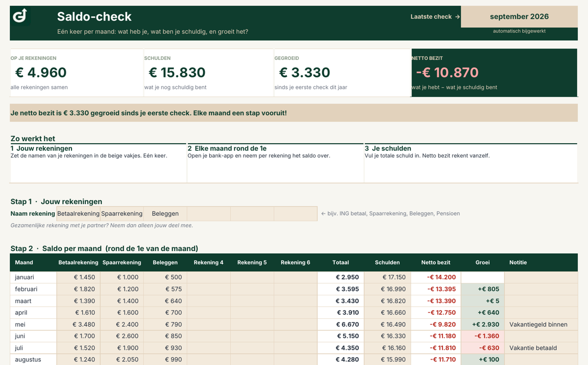
Task: Click the empty januari Notitie cell
Action: pyautogui.click(x=541, y=277)
